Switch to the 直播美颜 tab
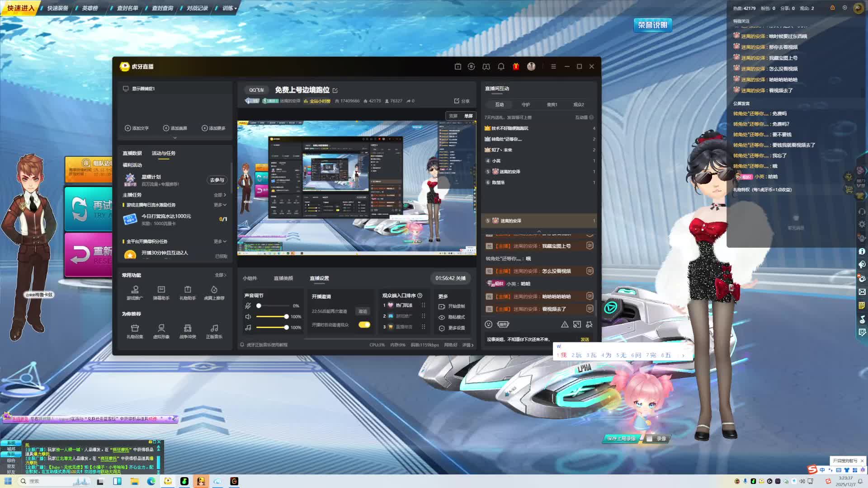The height and width of the screenshot is (488, 868). tap(283, 278)
